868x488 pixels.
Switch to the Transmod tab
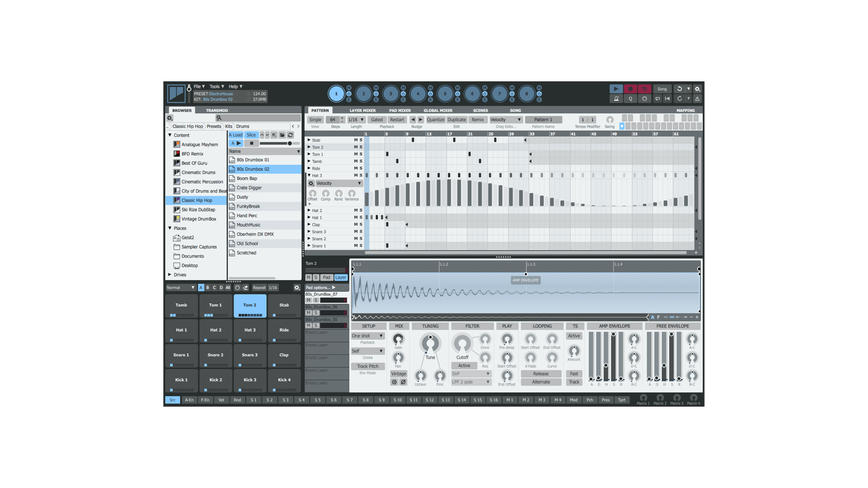(x=217, y=111)
